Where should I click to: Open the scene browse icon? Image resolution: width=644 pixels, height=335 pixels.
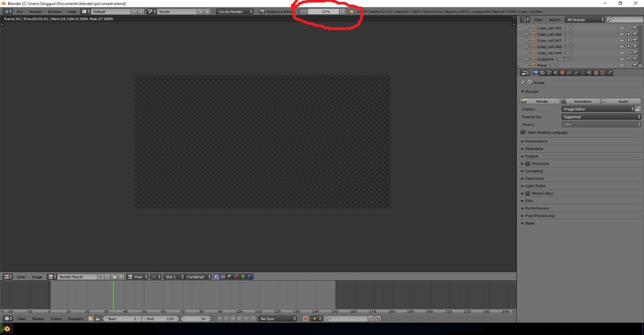click(x=151, y=11)
